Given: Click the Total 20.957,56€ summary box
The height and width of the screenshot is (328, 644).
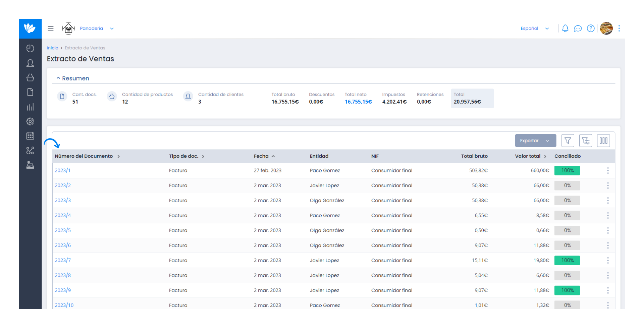Looking at the screenshot, I should tap(472, 98).
